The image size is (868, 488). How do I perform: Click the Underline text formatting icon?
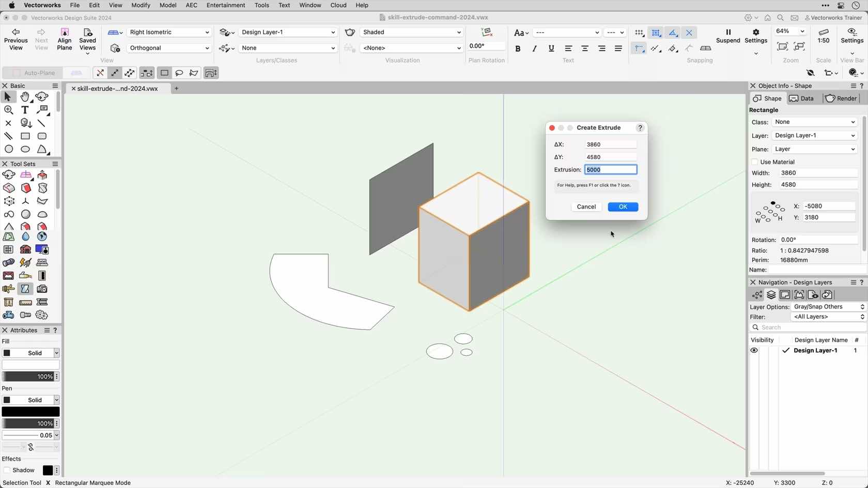coord(551,49)
